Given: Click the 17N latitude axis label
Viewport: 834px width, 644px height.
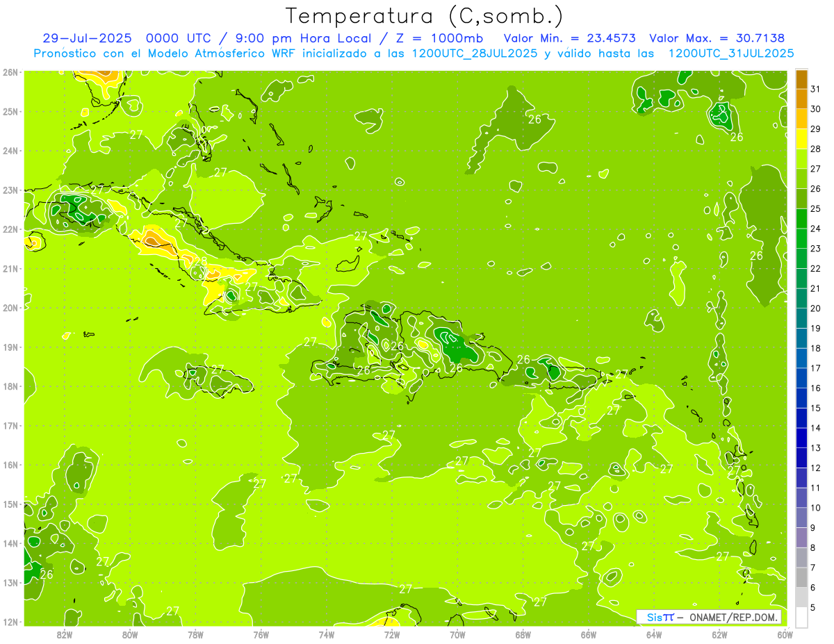Looking at the screenshot, I should point(10,425).
